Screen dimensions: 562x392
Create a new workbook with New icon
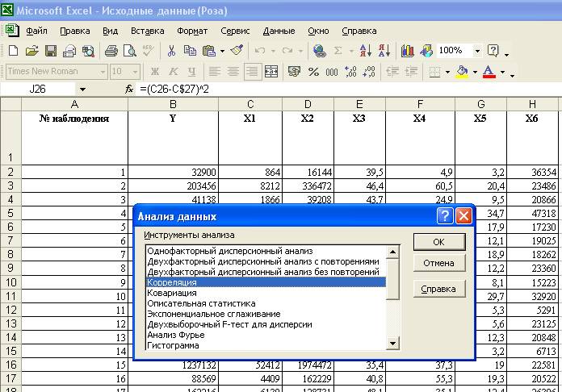tap(13, 51)
